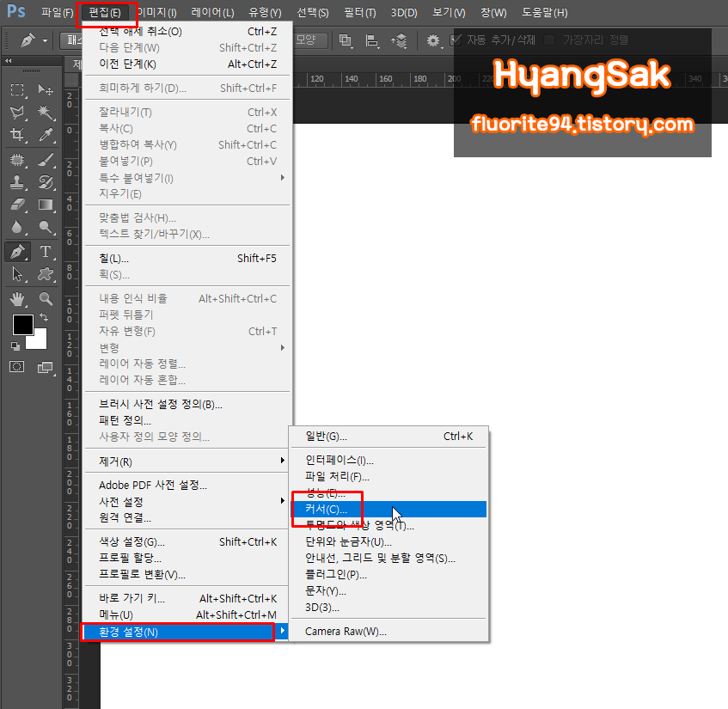
Task: Select the Type tool
Action: [45, 252]
